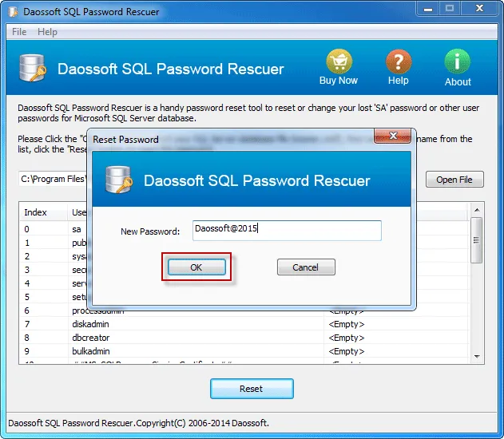Open Help via the question mark icon

point(399,61)
